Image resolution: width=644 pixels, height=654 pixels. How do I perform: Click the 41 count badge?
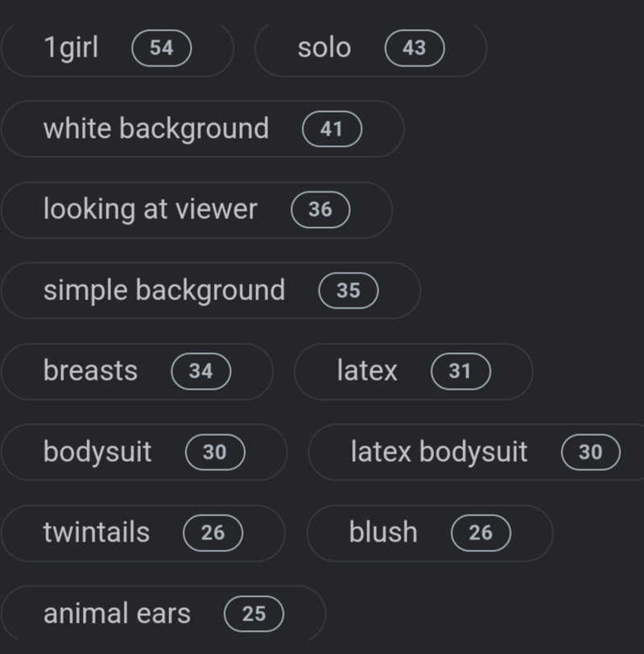332,129
